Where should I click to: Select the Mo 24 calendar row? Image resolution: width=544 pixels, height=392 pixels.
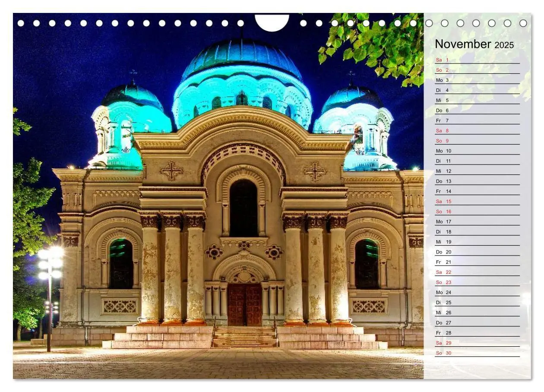[477, 292]
